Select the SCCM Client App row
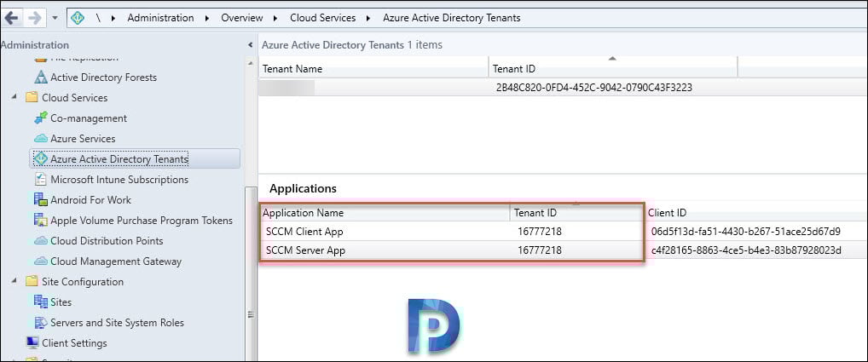 [563, 232]
